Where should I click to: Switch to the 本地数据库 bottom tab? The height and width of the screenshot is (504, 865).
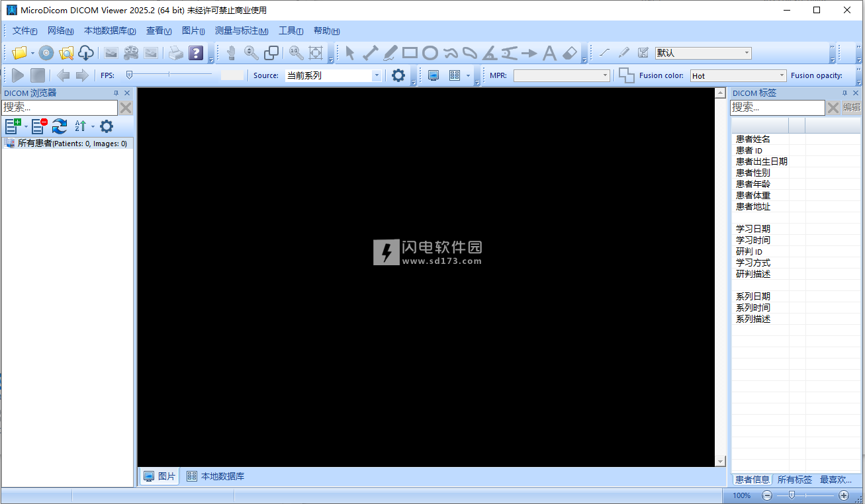coord(216,476)
